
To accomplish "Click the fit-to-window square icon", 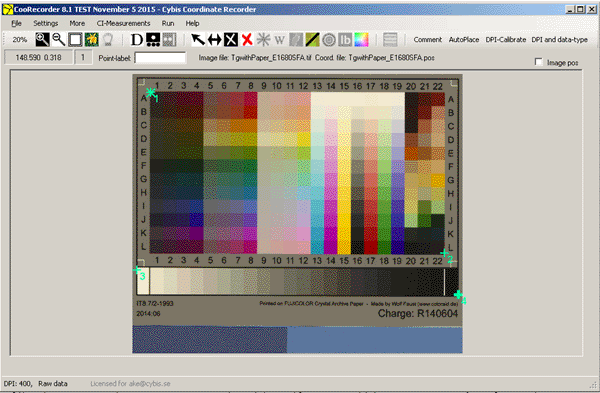I will (75, 39).
